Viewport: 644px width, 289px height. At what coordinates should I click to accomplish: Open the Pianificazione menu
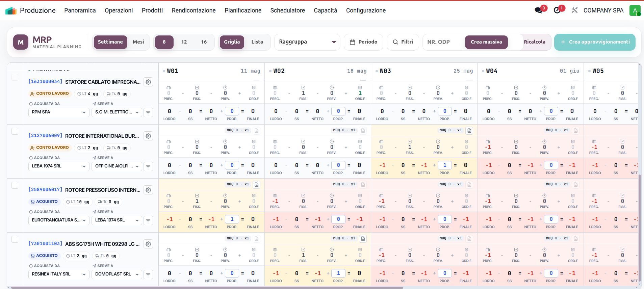(243, 10)
